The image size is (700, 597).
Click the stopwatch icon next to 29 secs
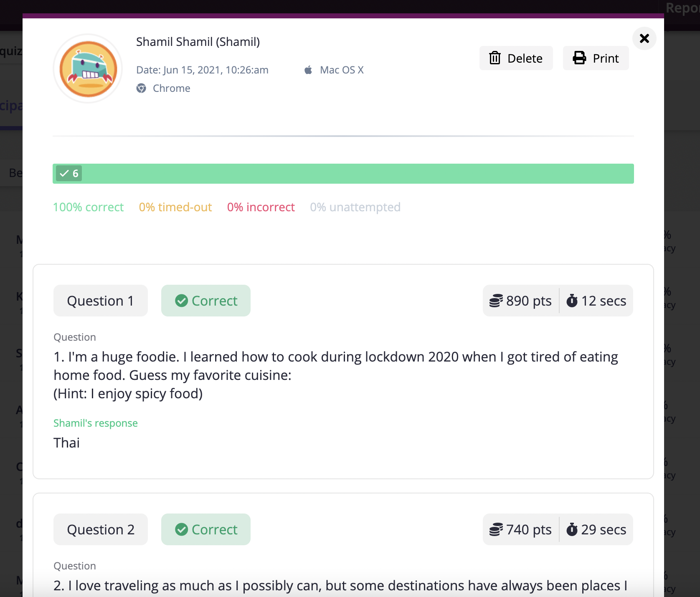click(572, 529)
